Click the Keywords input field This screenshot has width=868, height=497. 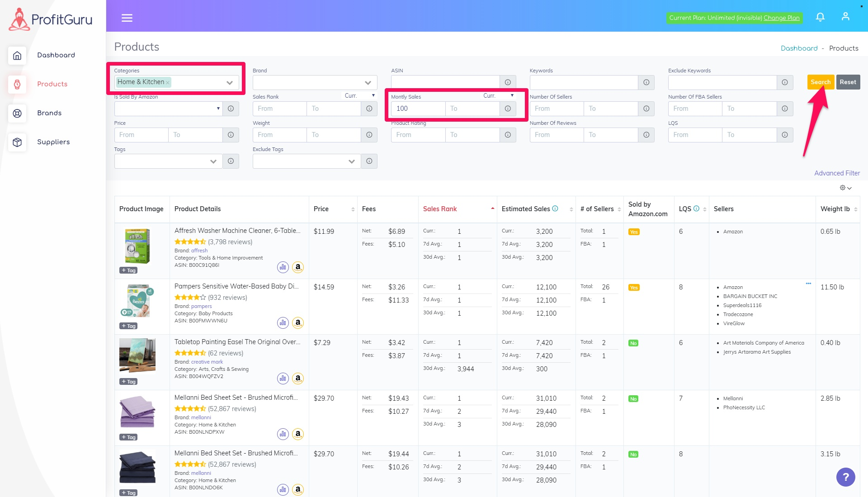584,82
